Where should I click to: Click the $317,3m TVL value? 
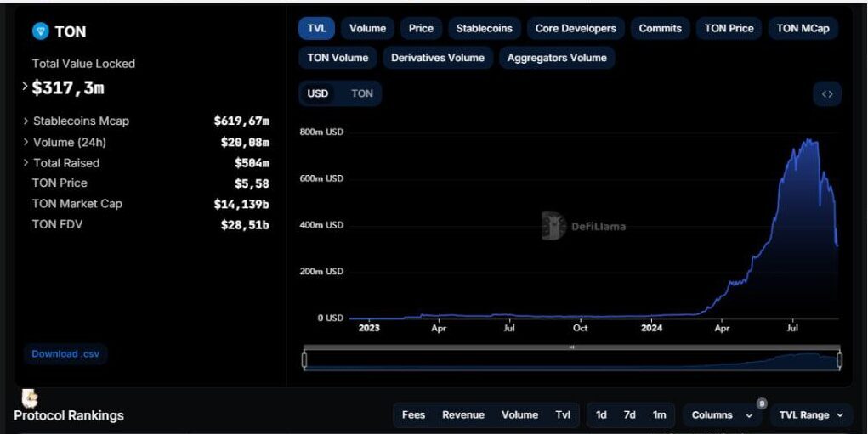pos(67,87)
